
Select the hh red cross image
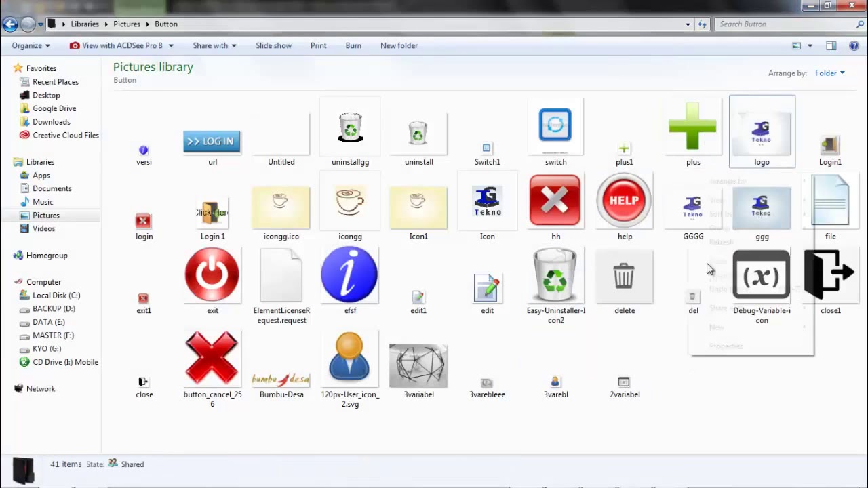coord(555,200)
